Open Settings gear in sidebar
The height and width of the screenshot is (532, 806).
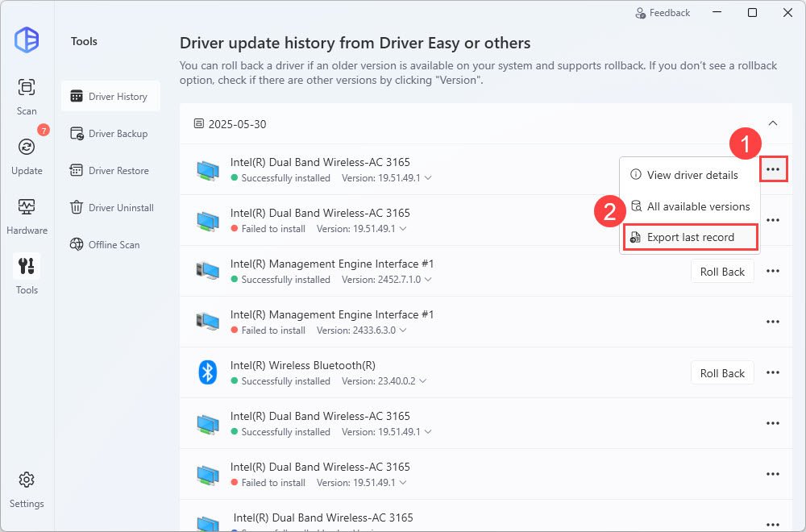pyautogui.click(x=27, y=488)
